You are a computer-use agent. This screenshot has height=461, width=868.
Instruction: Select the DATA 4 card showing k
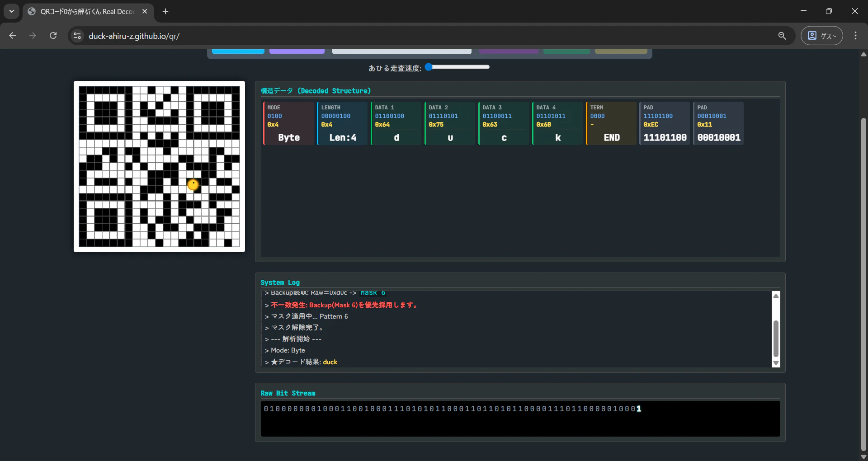(x=557, y=123)
